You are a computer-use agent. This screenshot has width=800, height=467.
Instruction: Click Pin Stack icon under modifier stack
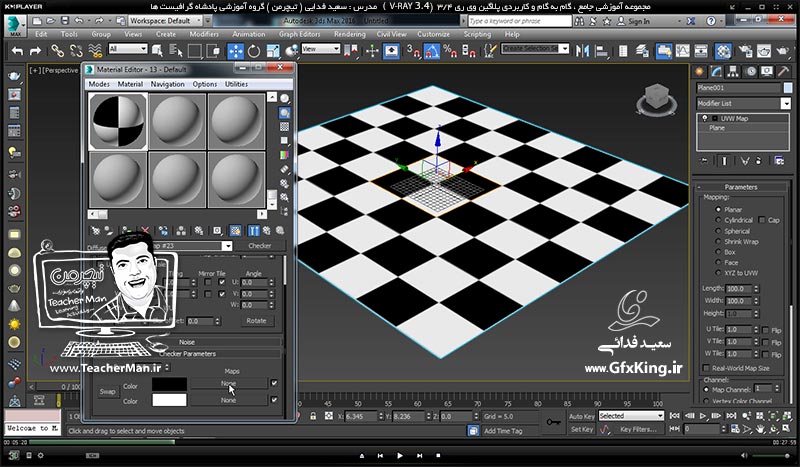(x=704, y=161)
